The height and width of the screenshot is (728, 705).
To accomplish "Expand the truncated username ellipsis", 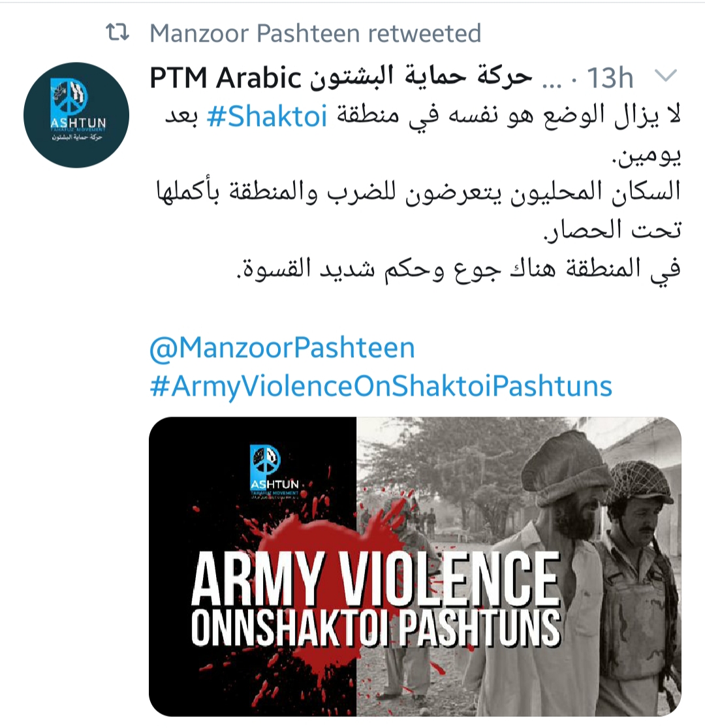I will point(552,78).
